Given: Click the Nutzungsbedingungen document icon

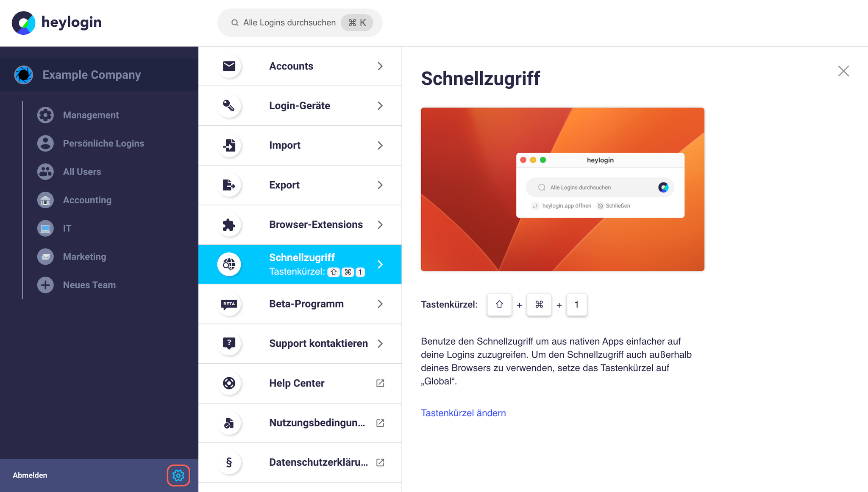Looking at the screenshot, I should (229, 423).
